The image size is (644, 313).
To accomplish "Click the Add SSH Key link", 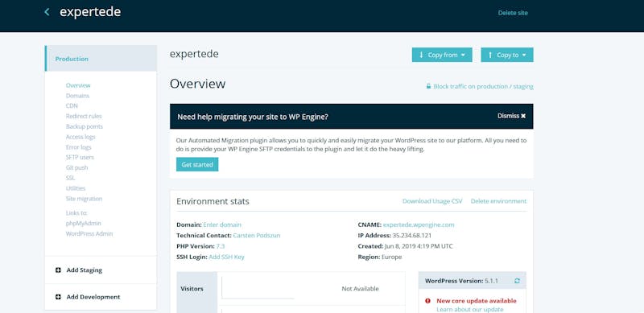I will tap(227, 257).
